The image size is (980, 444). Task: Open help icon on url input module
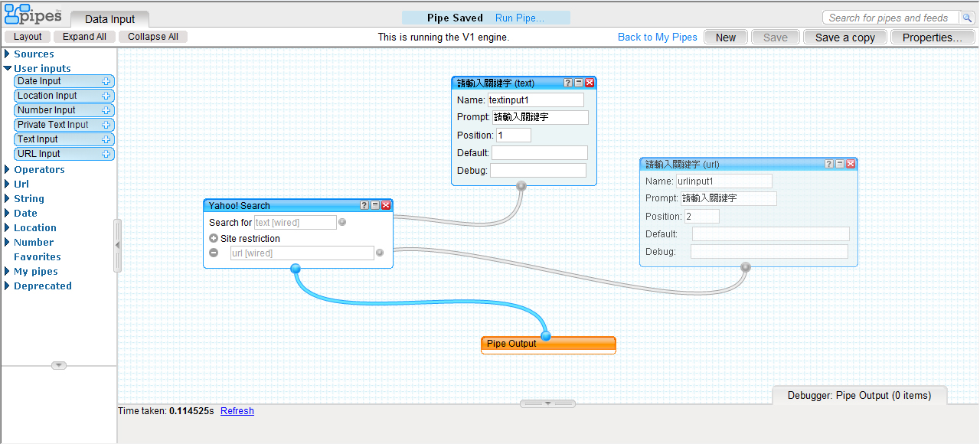coord(829,164)
